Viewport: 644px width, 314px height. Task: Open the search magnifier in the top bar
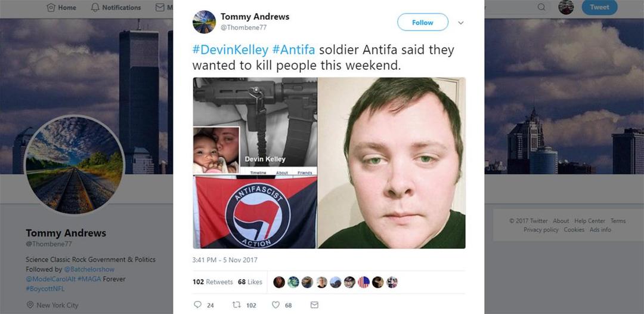pyautogui.click(x=541, y=7)
